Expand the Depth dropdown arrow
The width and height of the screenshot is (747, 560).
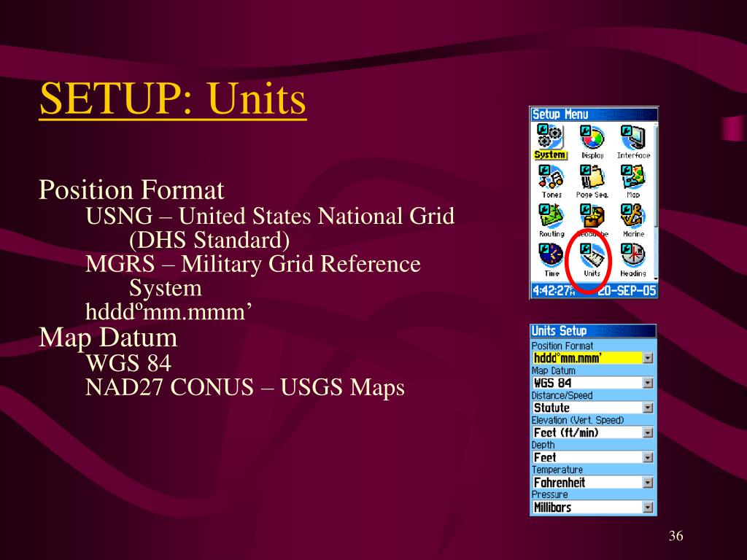point(648,457)
